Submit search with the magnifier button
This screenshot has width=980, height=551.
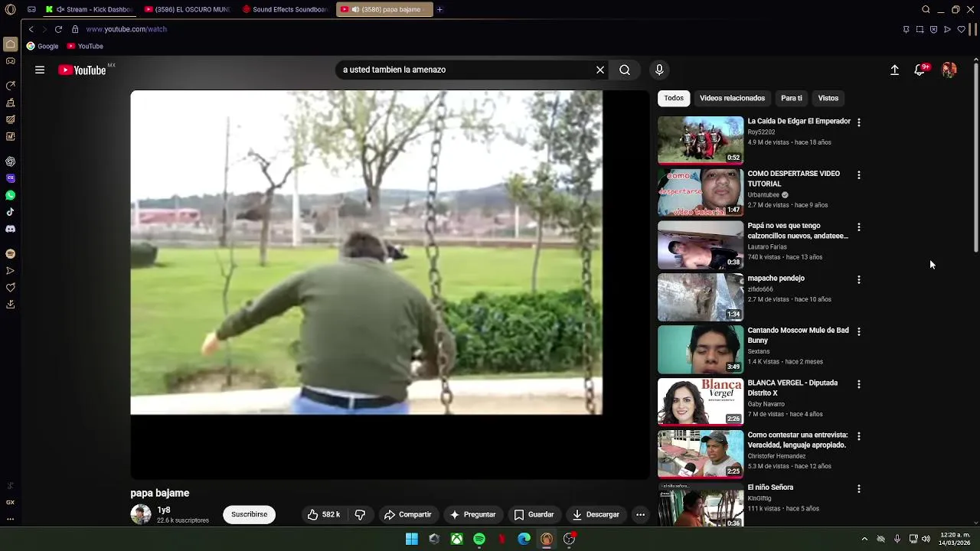(625, 70)
